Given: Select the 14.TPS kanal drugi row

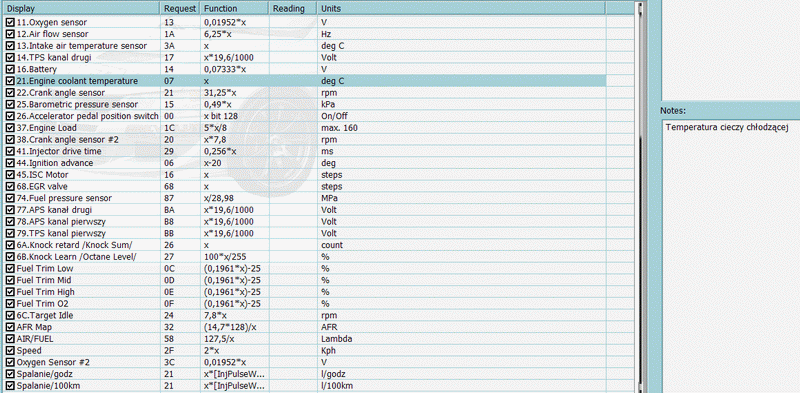Looking at the screenshot, I should point(305,58).
